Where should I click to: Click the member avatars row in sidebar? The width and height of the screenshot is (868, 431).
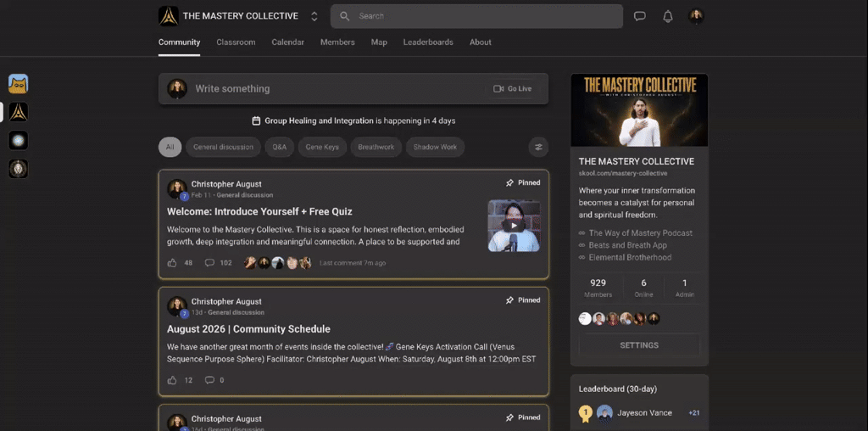click(x=620, y=318)
